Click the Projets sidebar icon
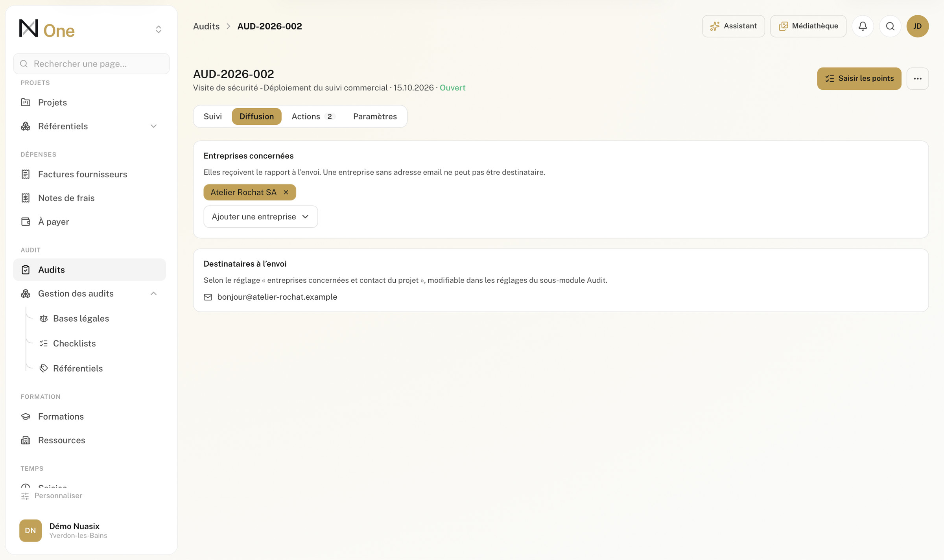The height and width of the screenshot is (560, 944). [26, 102]
